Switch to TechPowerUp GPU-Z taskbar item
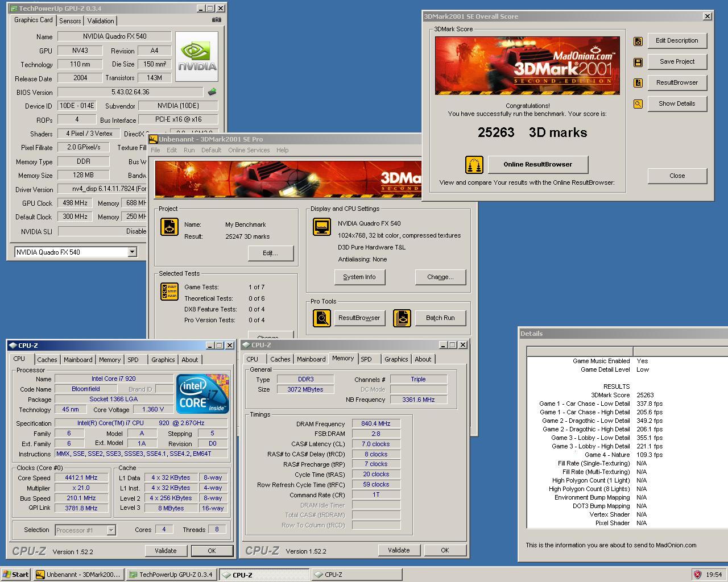Image resolution: width=728 pixels, height=582 pixels. pyautogui.click(x=172, y=575)
